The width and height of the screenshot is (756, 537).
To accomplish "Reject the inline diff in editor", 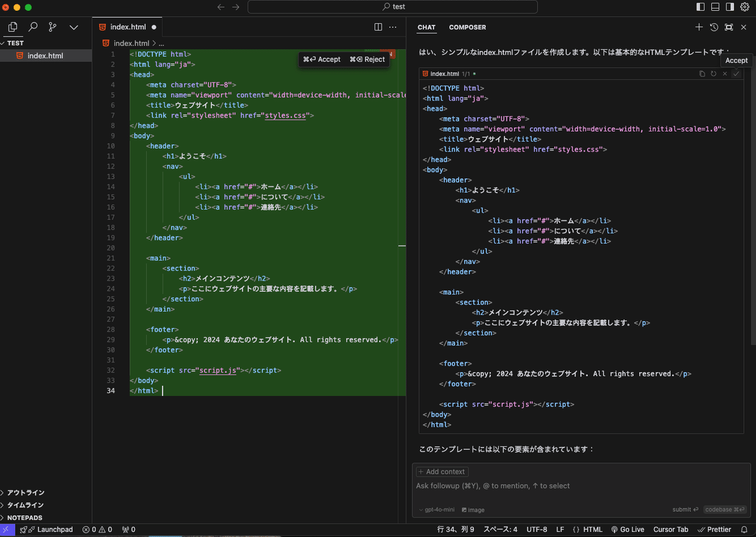I will tap(367, 59).
